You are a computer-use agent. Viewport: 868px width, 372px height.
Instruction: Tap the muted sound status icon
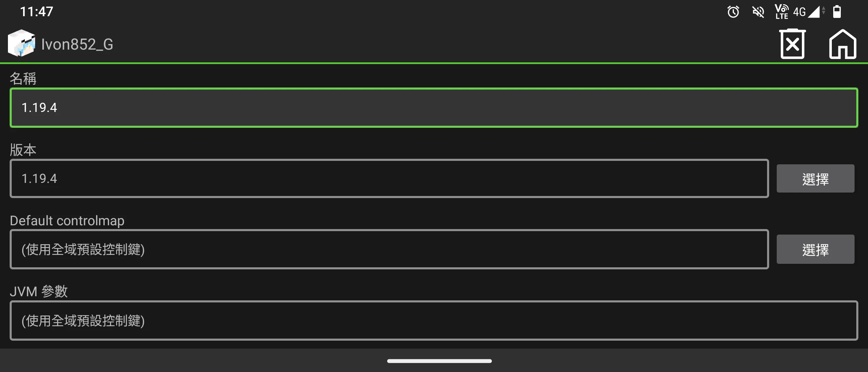tap(758, 12)
